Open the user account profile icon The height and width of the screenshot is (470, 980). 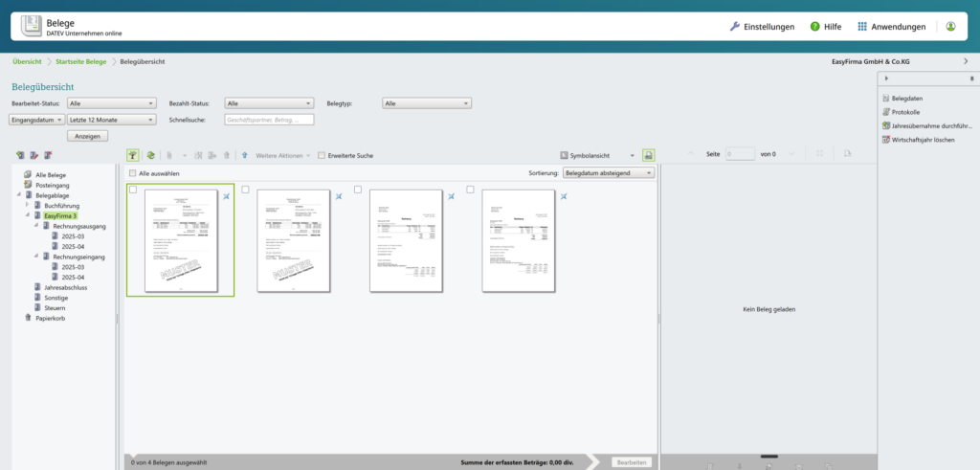tap(950, 27)
